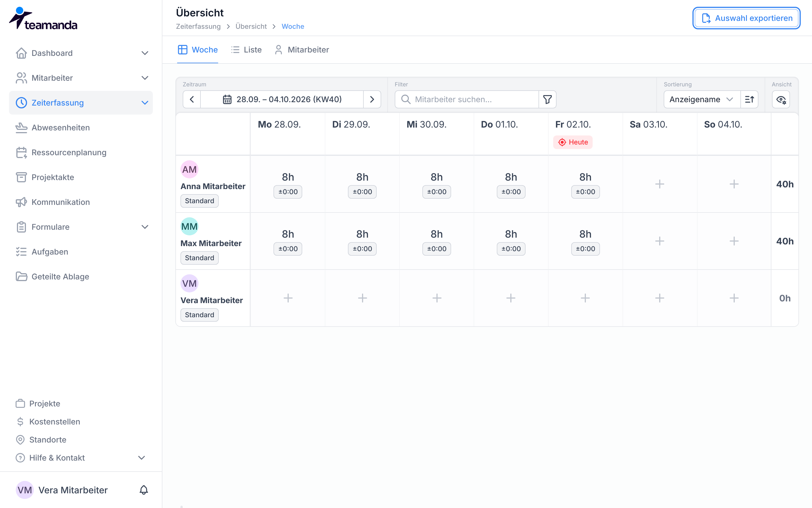Open the Anzeigename sorting dropdown
812x508 pixels.
[702, 99]
